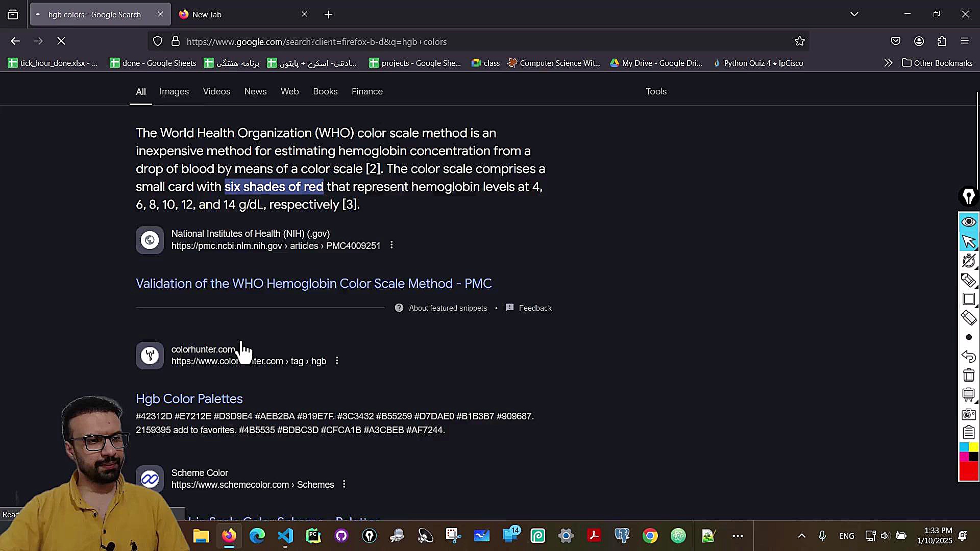The height and width of the screenshot is (551, 980).
Task: Open the tracking protection shield icon
Action: (x=158, y=41)
